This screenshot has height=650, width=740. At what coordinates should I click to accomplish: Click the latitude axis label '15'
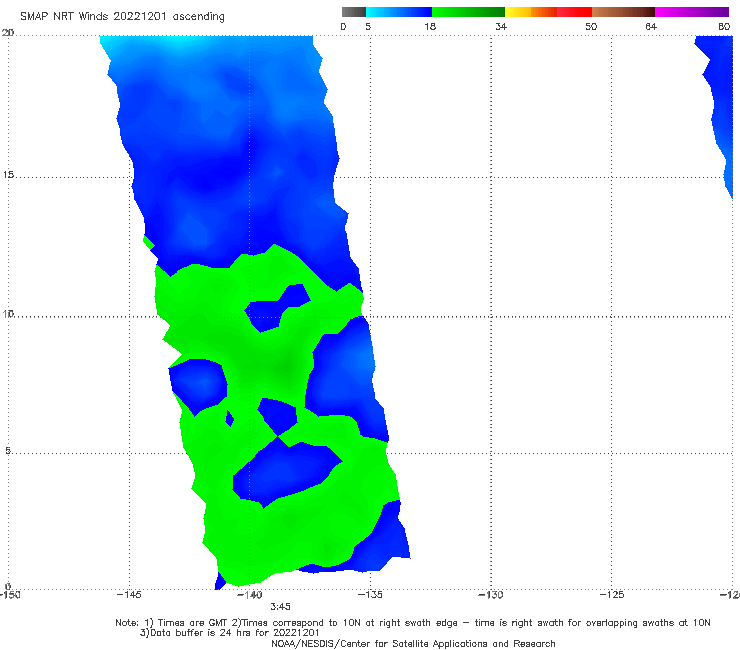point(8,175)
